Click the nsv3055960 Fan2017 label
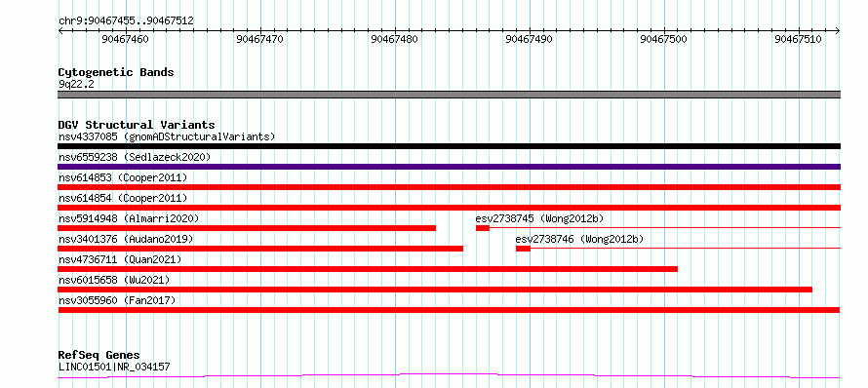This screenshot has width=868, height=388. click(x=117, y=300)
